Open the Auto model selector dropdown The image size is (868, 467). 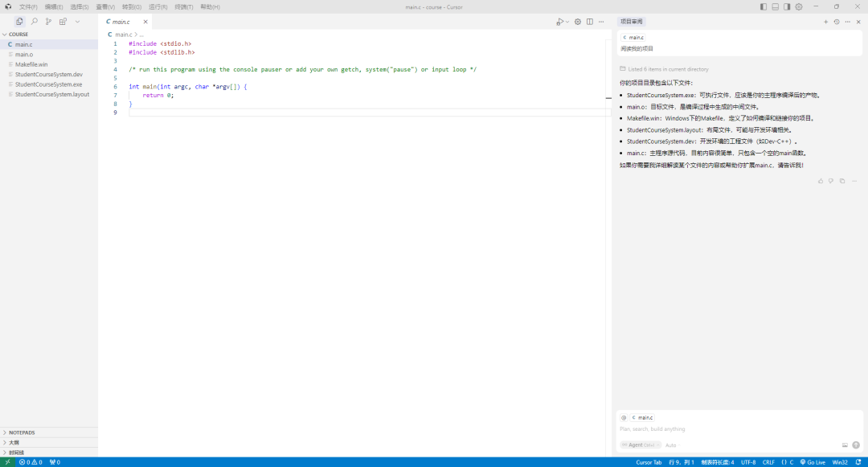pyautogui.click(x=671, y=444)
